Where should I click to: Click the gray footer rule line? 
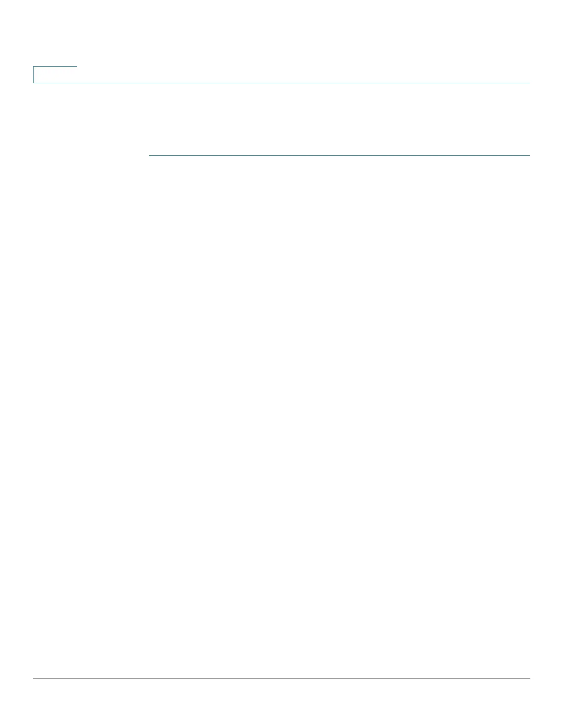click(281, 678)
